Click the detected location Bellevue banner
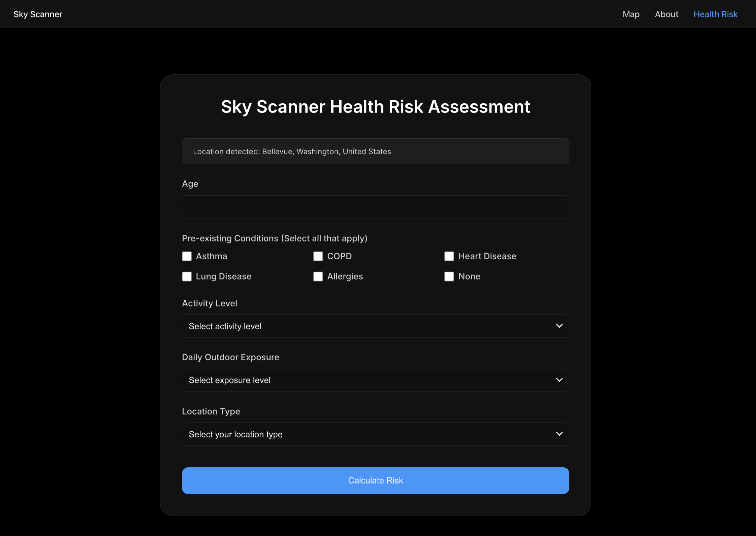The height and width of the screenshot is (536, 756). 375,152
